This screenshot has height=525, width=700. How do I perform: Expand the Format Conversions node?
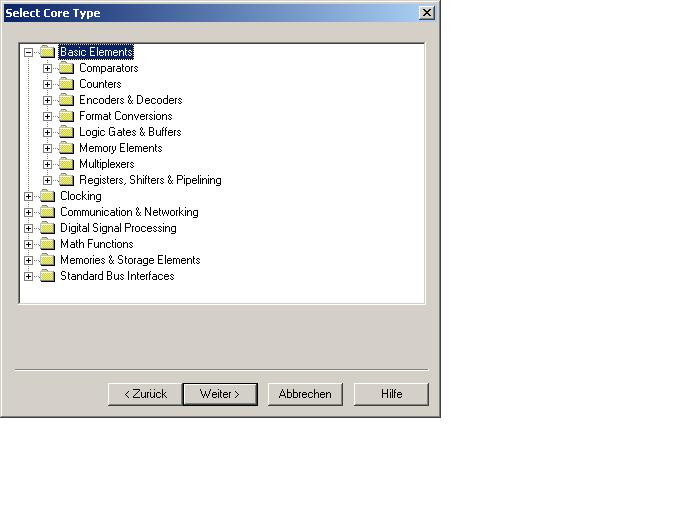click(47, 117)
